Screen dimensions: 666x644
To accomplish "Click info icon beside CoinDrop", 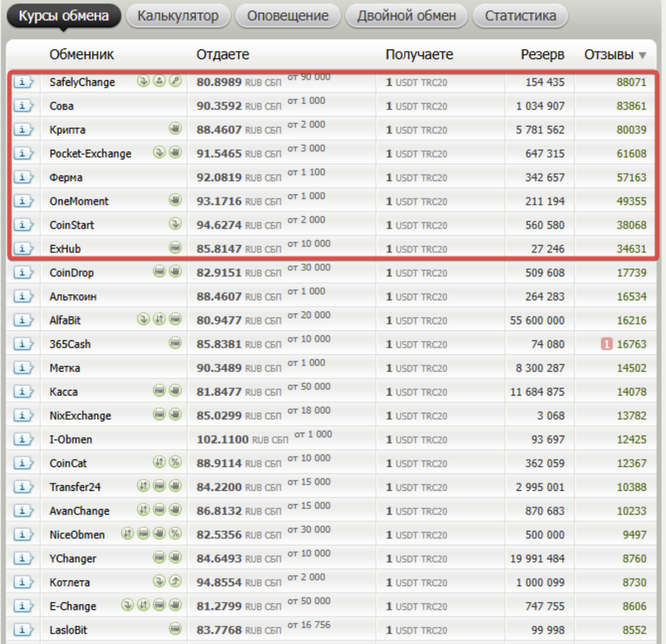I will (23, 272).
